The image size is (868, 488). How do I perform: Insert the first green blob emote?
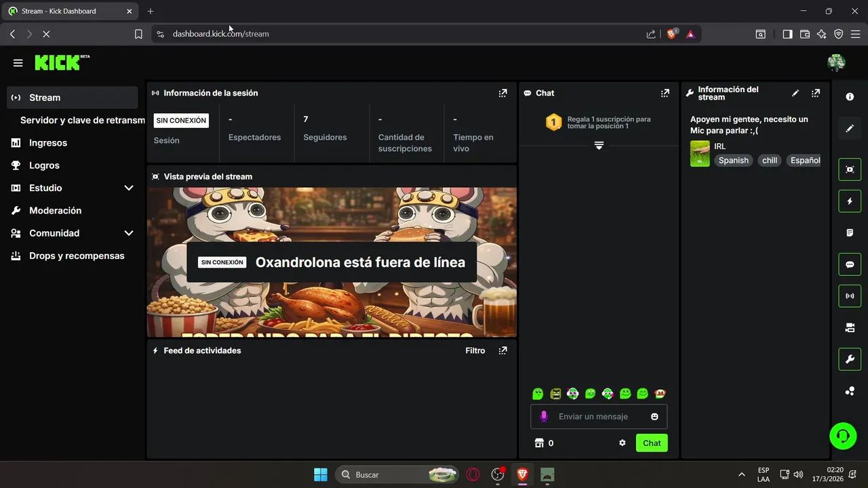pos(538,393)
